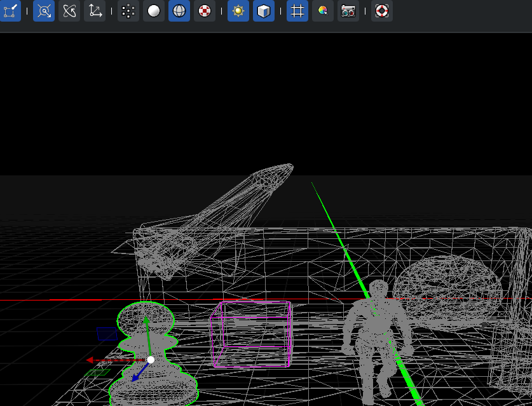Click the stereo camera icon

point(348,11)
